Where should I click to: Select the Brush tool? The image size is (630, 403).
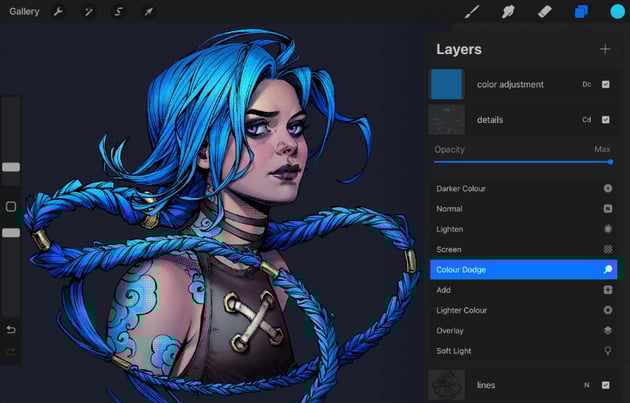click(472, 12)
